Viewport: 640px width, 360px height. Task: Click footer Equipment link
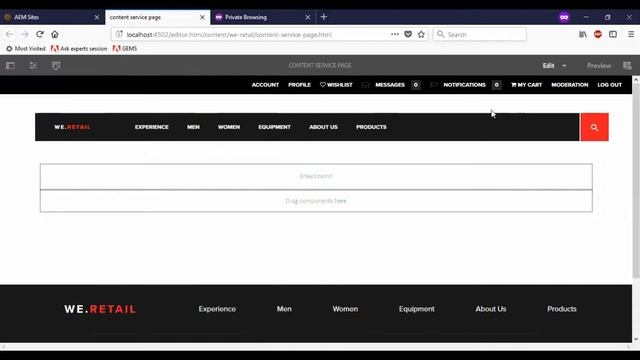(416, 309)
